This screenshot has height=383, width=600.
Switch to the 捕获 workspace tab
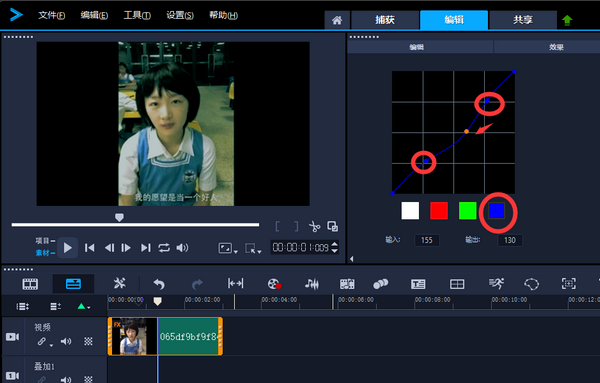click(385, 20)
